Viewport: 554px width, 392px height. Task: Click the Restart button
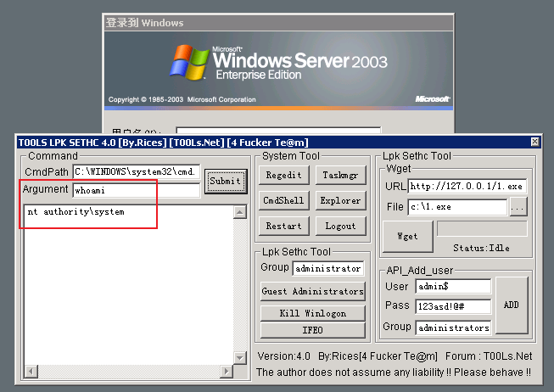(283, 226)
